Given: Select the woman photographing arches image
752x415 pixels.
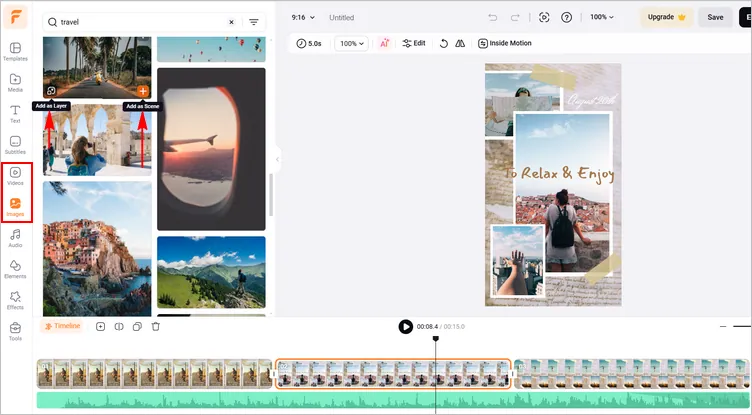Looking at the screenshot, I should 97,139.
